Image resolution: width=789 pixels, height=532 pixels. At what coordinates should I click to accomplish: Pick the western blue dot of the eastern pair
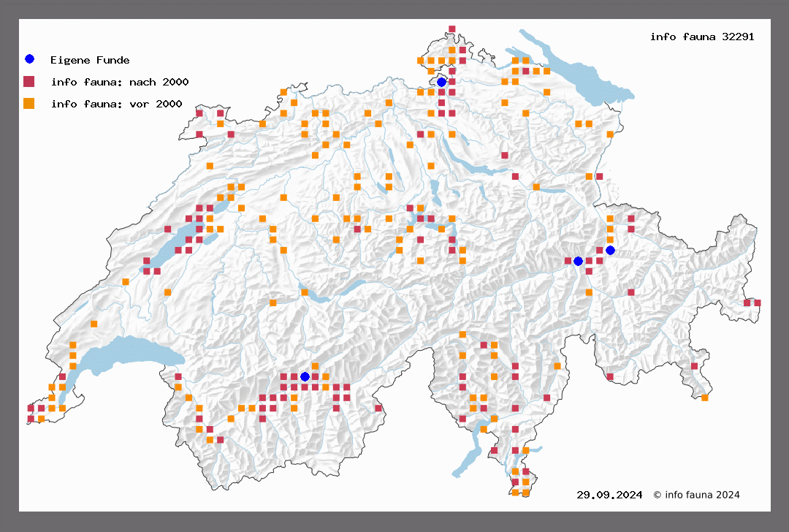tap(578, 261)
